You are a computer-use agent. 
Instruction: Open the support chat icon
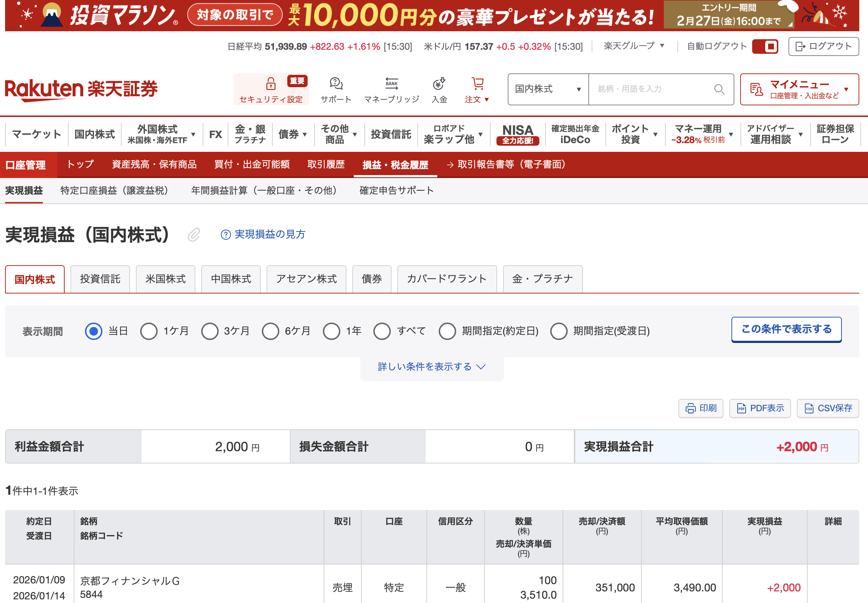[336, 84]
